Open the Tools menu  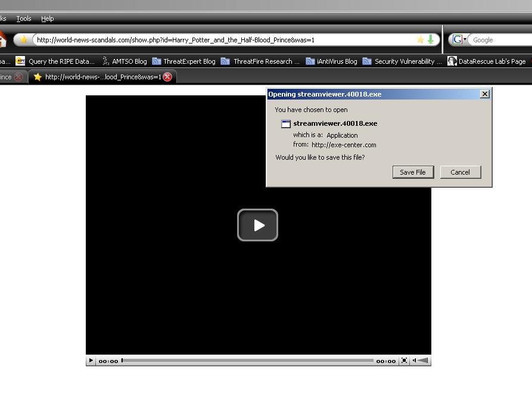point(24,18)
